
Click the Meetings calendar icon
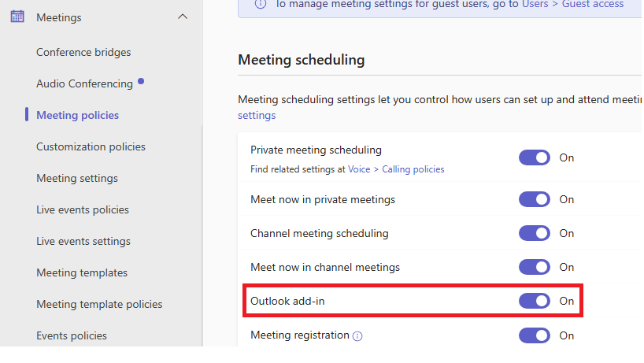click(x=17, y=17)
